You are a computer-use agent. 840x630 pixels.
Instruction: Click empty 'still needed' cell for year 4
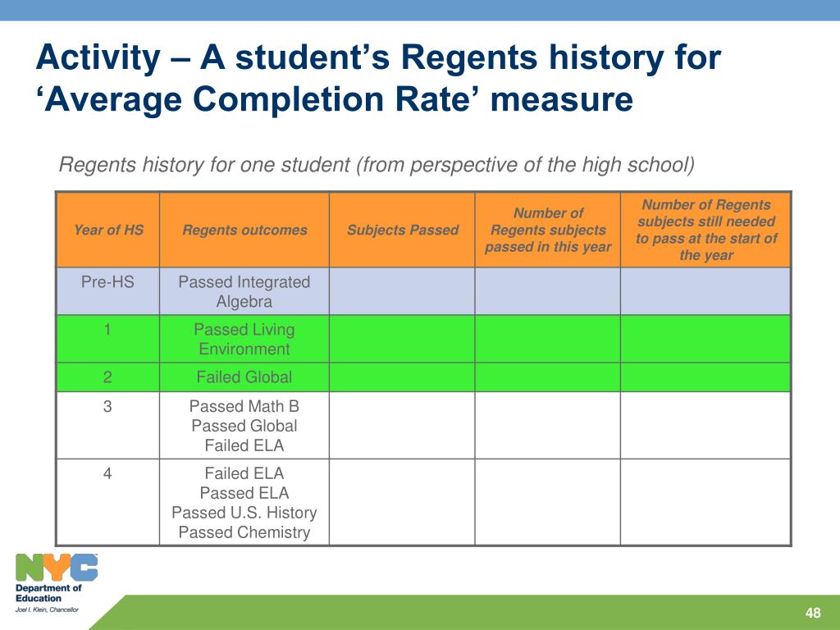point(706,503)
